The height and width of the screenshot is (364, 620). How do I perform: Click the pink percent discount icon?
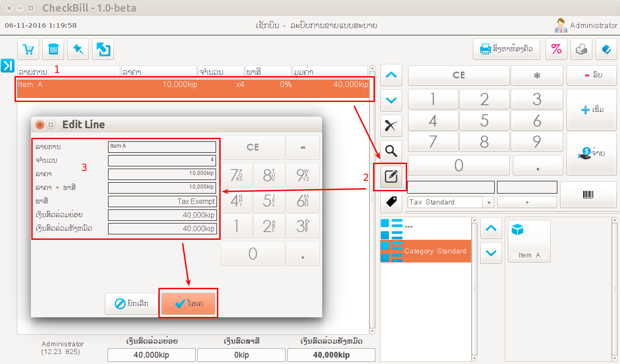(x=556, y=49)
